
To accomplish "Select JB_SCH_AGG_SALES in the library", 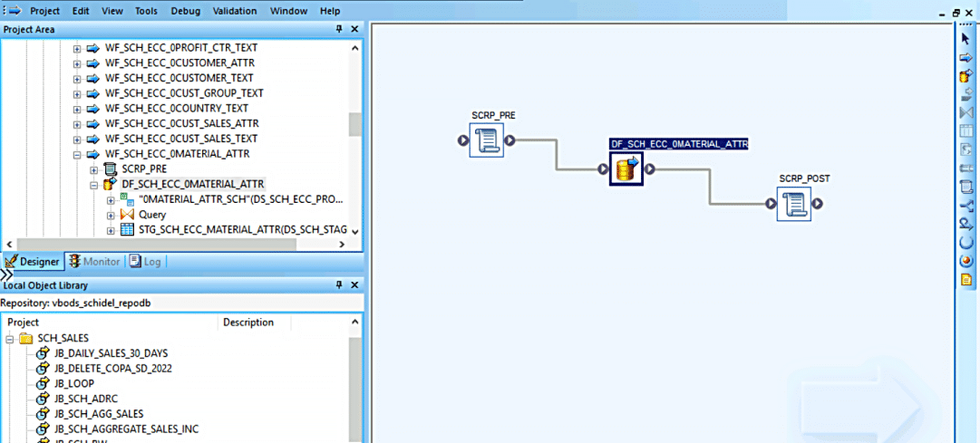I will [99, 414].
